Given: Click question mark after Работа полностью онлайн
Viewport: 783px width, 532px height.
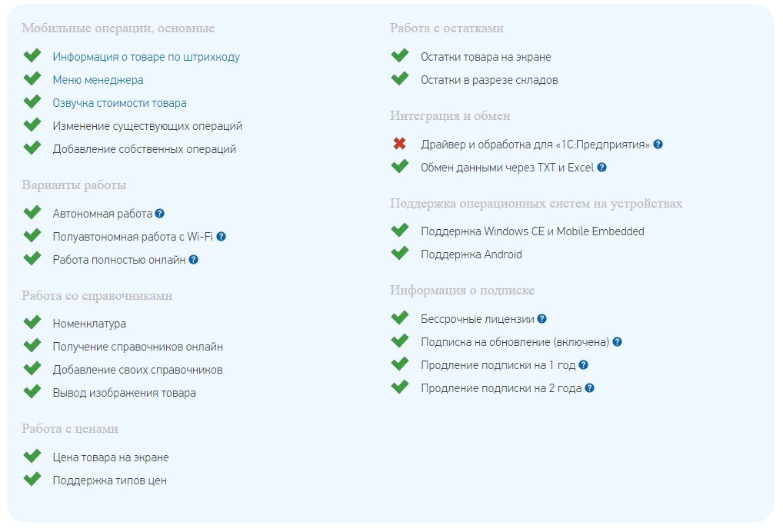Looking at the screenshot, I should tap(194, 260).
